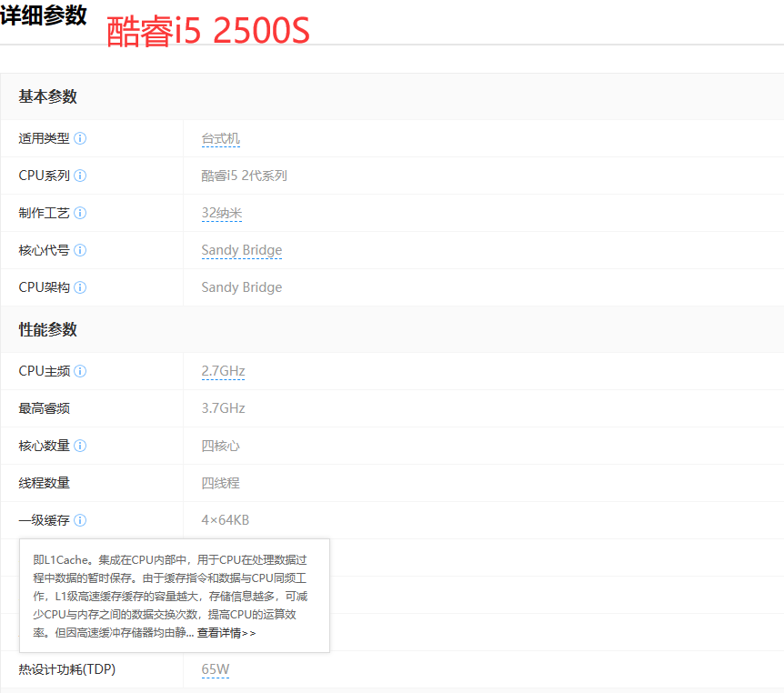This screenshot has height=693, width=784.
Task: Select Sandy Bridge value in CPU架构 row
Action: pos(242,287)
